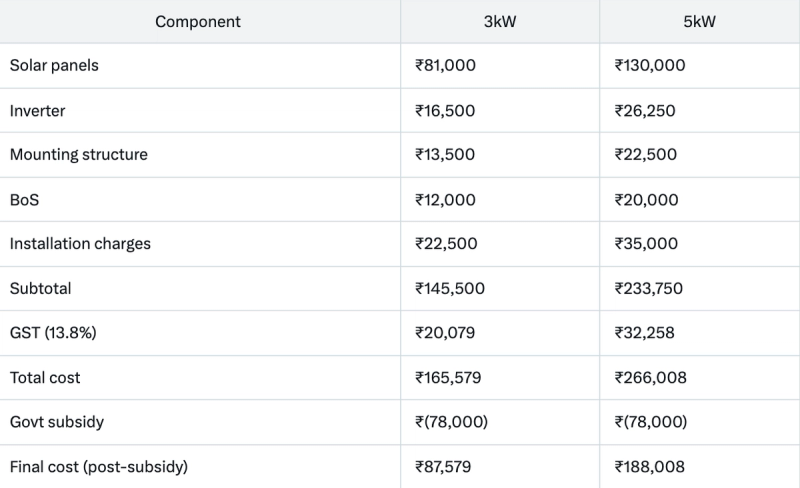Viewport: 800px width, 488px height.
Task: Select the ₹81,000 solar panels cell
Action: point(445,65)
